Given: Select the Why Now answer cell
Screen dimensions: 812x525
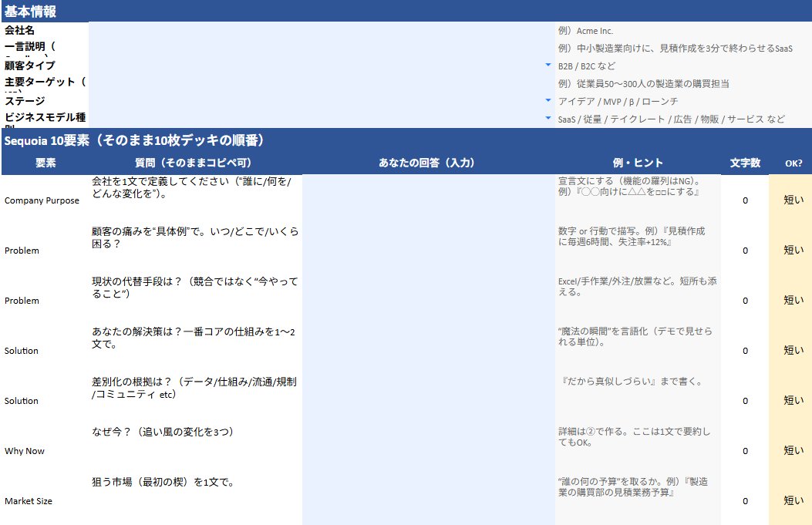Looking at the screenshot, I should [x=428, y=451].
